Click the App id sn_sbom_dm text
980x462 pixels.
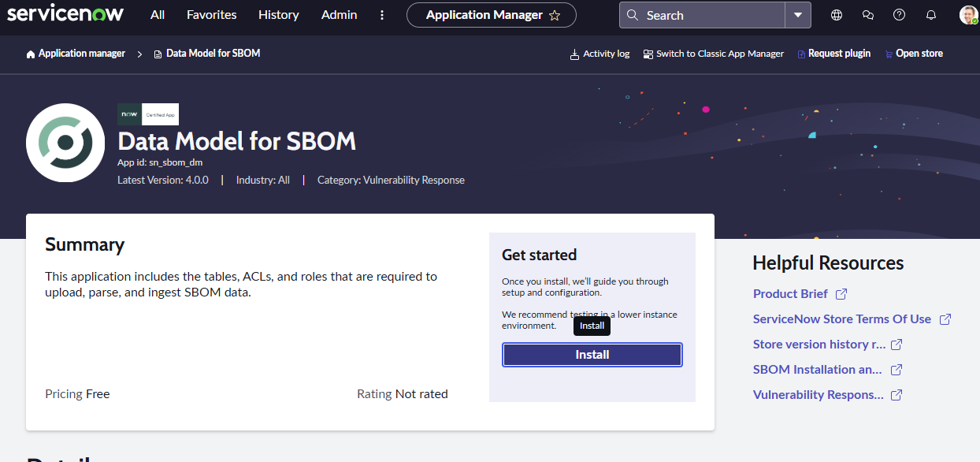(160, 162)
